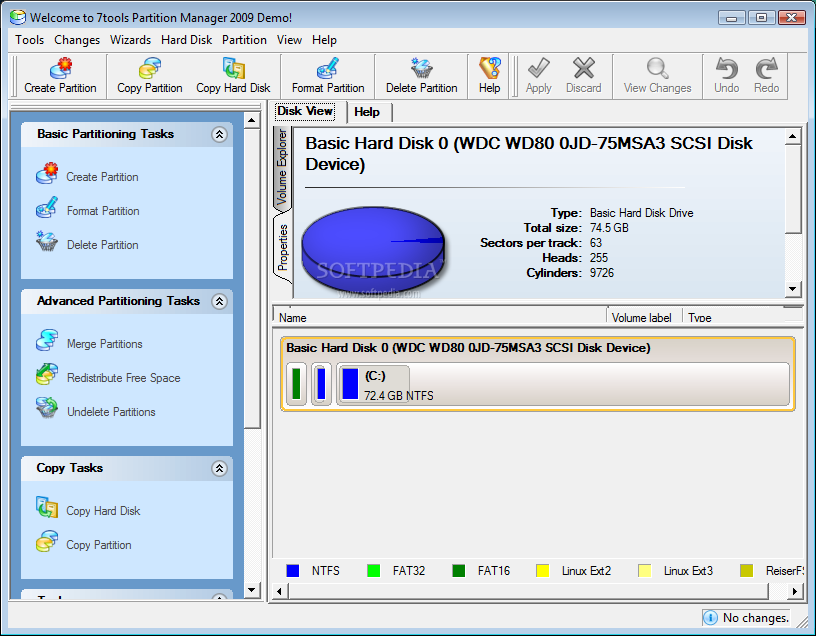Open the Changes menu
816x636 pixels.
77,40
